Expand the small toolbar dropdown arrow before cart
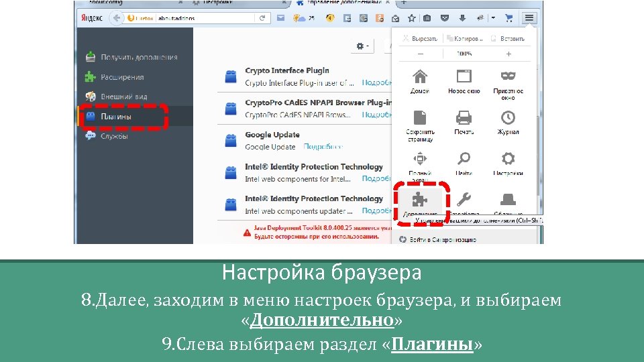Screen dimensions: 644x362 (x=493, y=18)
